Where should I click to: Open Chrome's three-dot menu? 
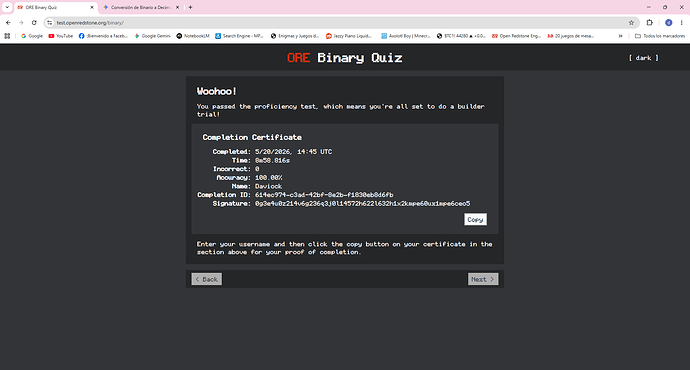click(682, 22)
